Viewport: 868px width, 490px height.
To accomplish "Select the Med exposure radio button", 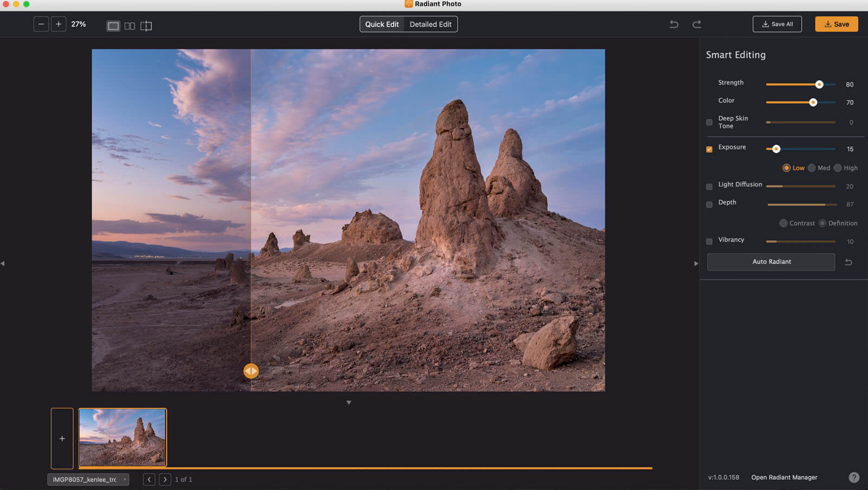I will (x=812, y=168).
